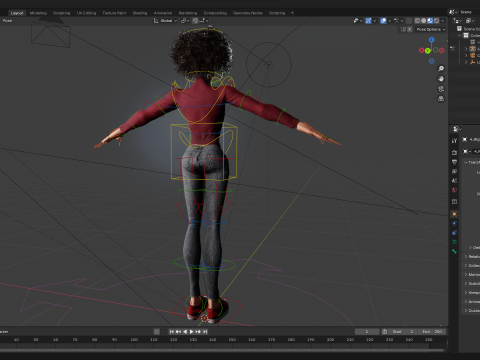The width and height of the screenshot is (480, 360).
Task: Open the Scene properties tab
Action: pos(454,181)
